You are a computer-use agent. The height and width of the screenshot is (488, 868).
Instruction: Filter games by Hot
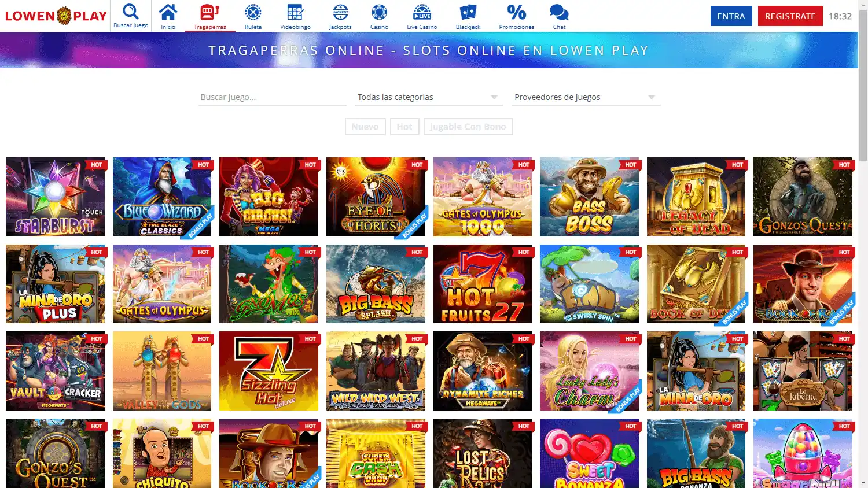coord(404,127)
